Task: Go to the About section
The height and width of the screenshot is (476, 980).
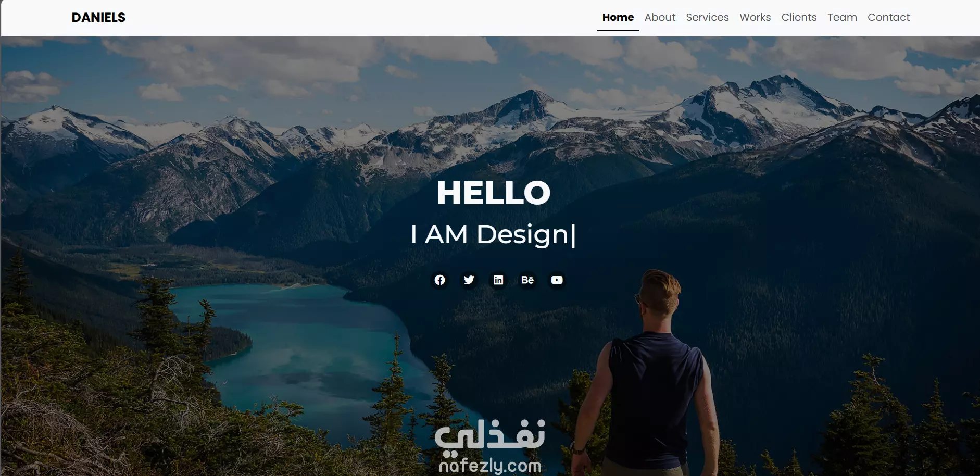Action: pyautogui.click(x=660, y=17)
